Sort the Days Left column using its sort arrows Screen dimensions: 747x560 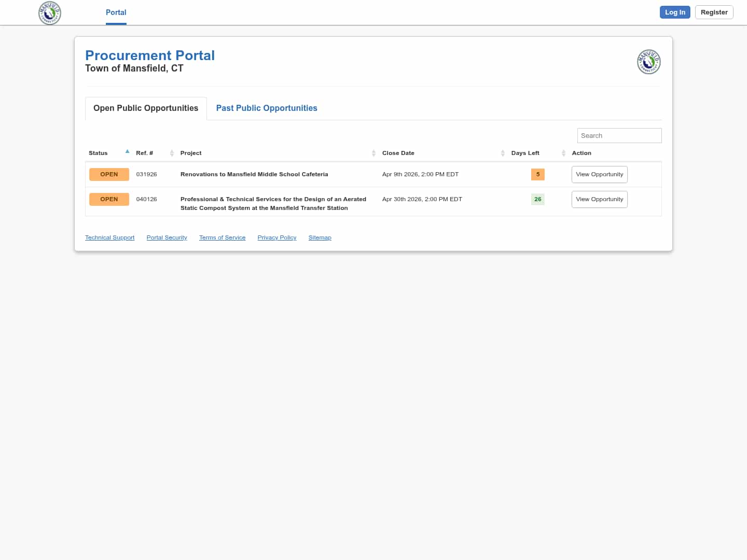coord(563,153)
